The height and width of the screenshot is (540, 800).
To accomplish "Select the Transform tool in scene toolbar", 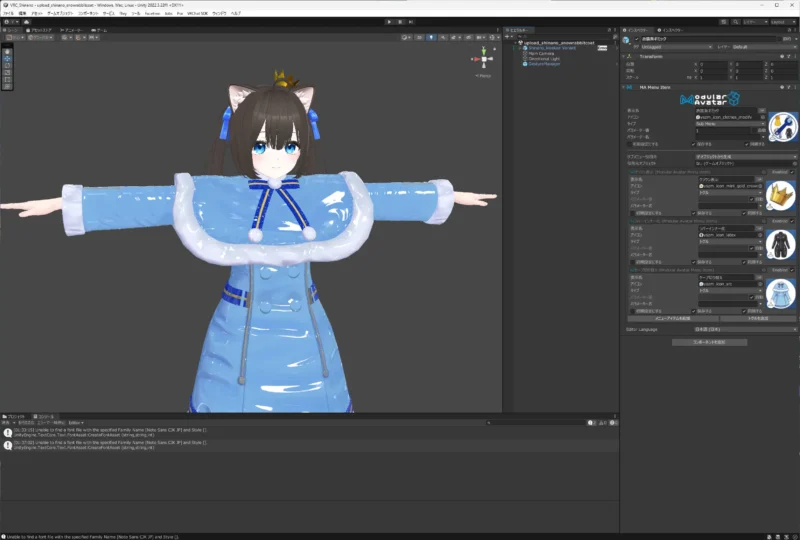I will (x=7, y=86).
